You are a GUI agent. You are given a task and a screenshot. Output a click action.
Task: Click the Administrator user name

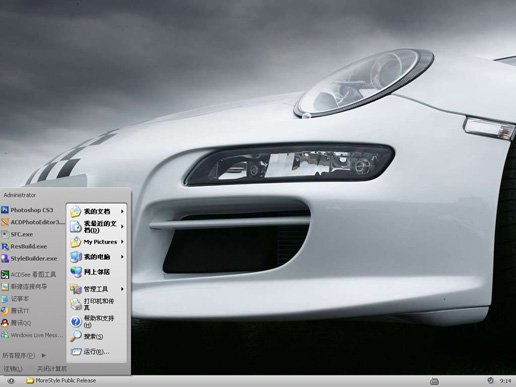tap(20, 195)
